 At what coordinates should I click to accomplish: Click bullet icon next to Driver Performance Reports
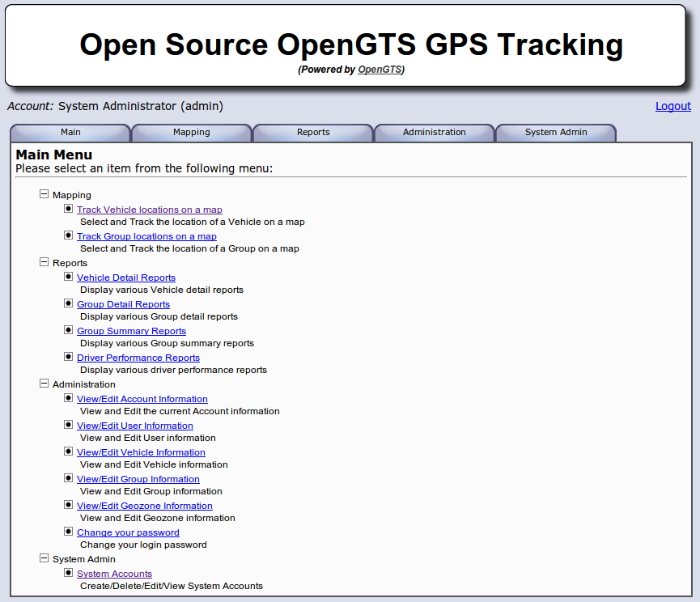[69, 357]
